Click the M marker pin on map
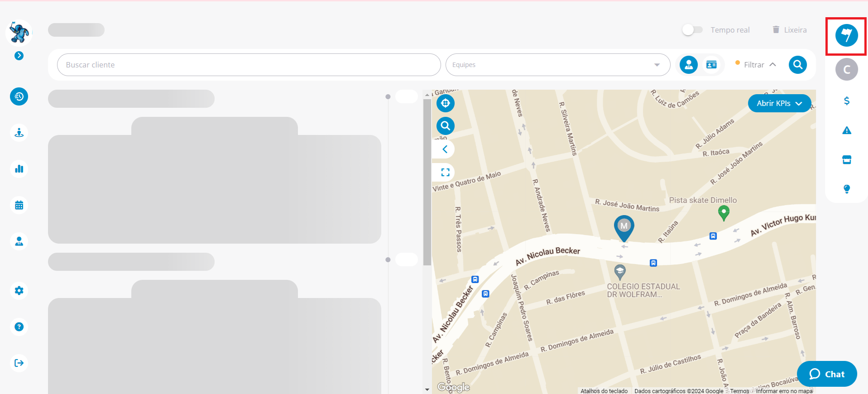This screenshot has height=394, width=868. tap(624, 228)
